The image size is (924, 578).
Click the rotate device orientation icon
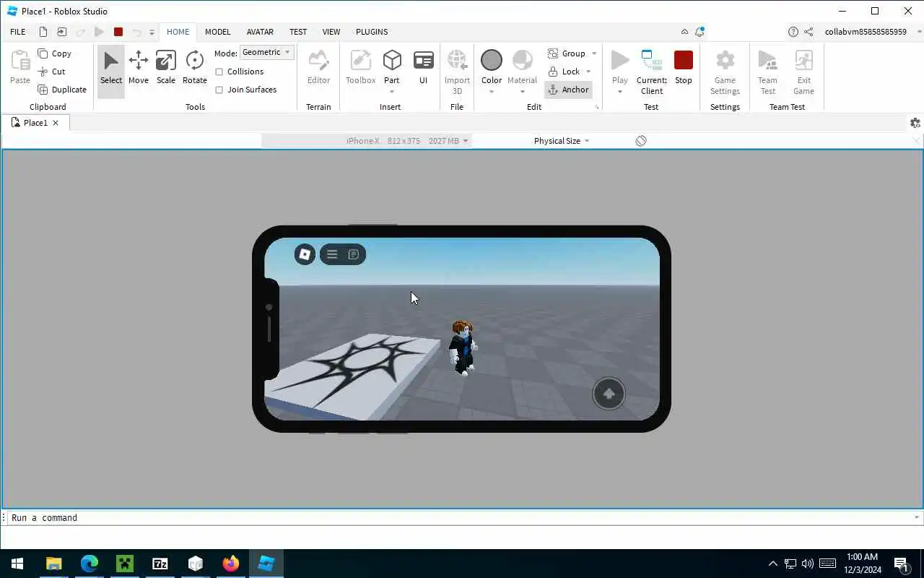641,141
